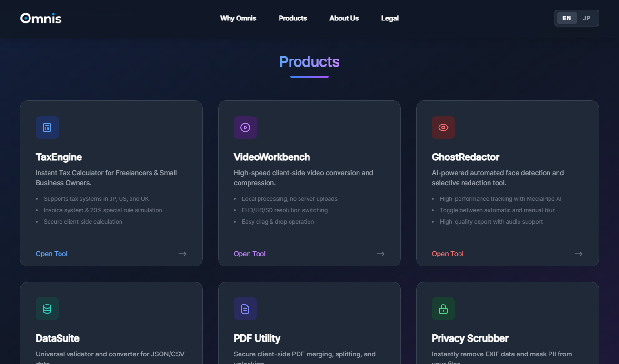Click the arrow on the VideoWorkbench card

[x=380, y=254]
